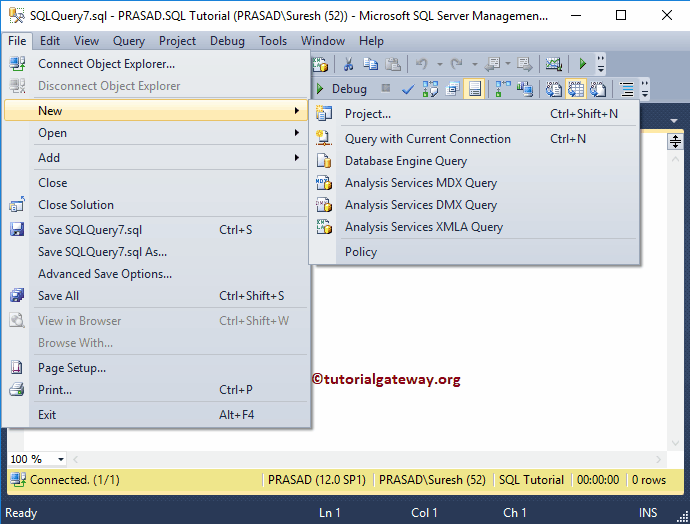Click the File menu

(x=17, y=41)
